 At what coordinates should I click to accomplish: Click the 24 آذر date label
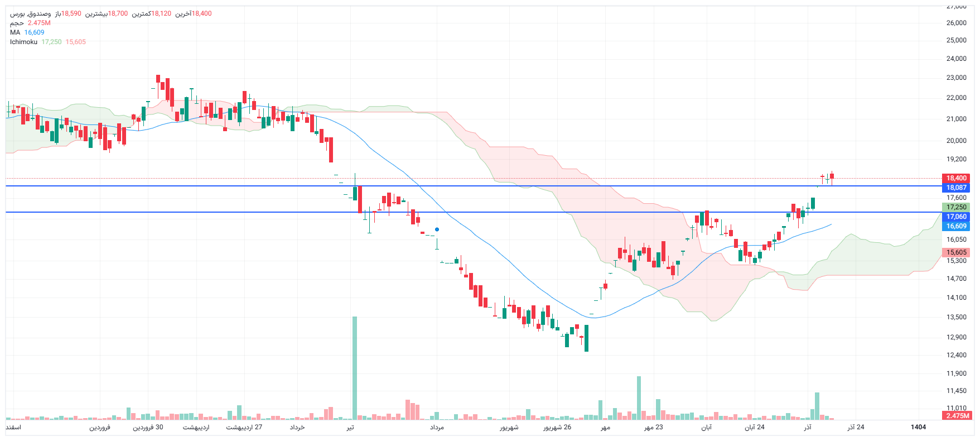(x=856, y=427)
